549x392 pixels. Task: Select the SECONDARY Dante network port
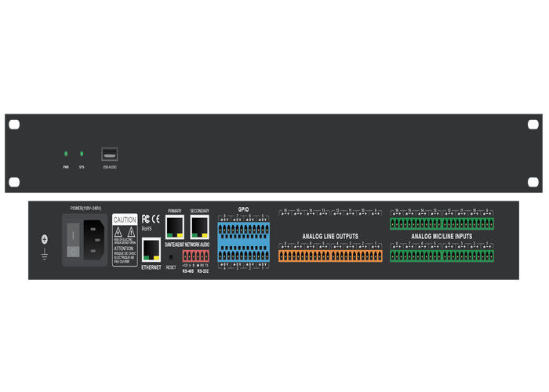coord(199,227)
